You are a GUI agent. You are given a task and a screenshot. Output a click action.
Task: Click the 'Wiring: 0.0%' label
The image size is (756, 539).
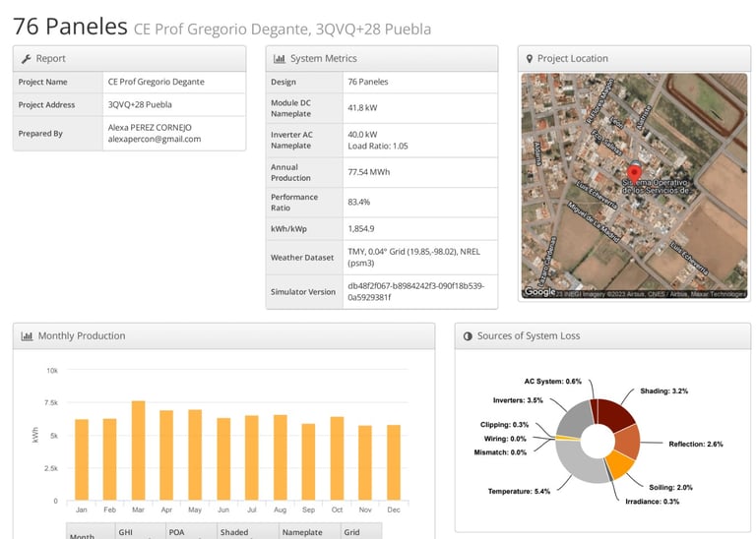[x=505, y=439]
